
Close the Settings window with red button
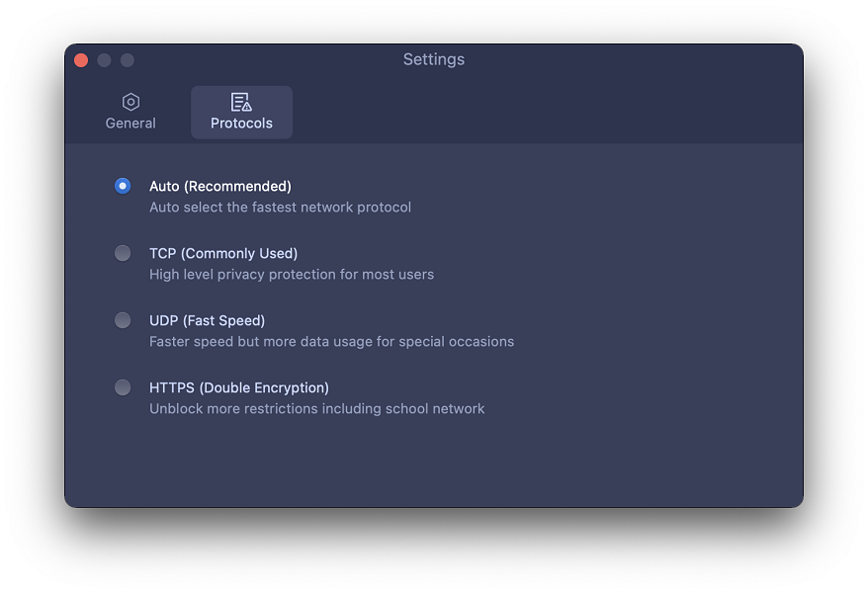coord(81,60)
